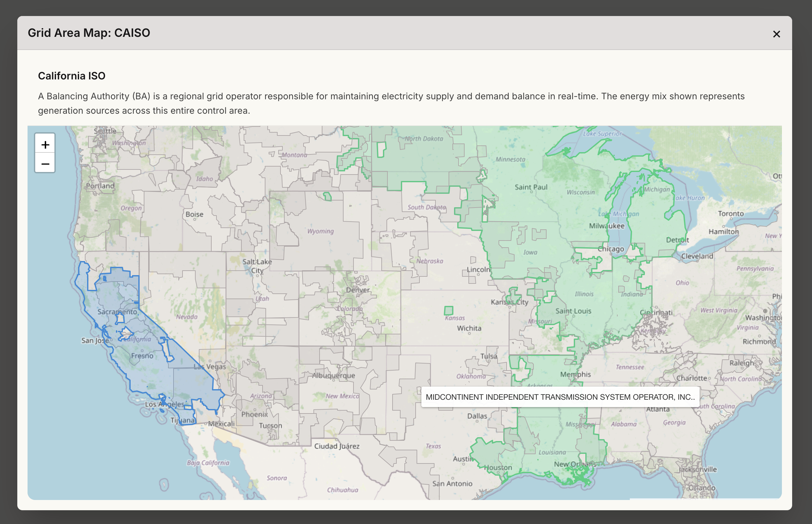This screenshot has width=812, height=524.
Task: Click the MIDCONTINENT INDEPENDENT TRANSMISSION tooltip
Action: [560, 397]
